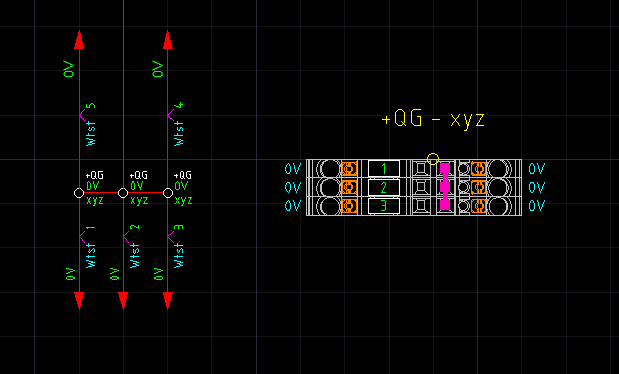This screenshot has height=374, width=619.
Task: Select the terminal box numbered 3
Action: (x=384, y=206)
